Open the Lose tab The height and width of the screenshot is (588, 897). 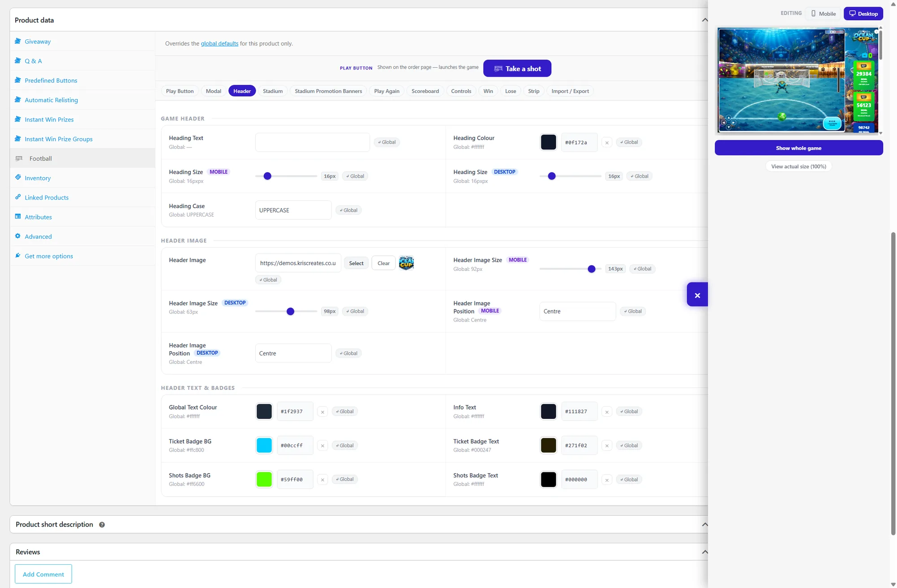[510, 91]
